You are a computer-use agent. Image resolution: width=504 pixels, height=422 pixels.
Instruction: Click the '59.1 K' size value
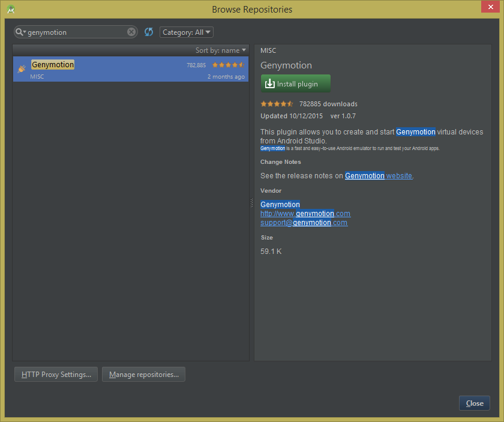point(271,251)
